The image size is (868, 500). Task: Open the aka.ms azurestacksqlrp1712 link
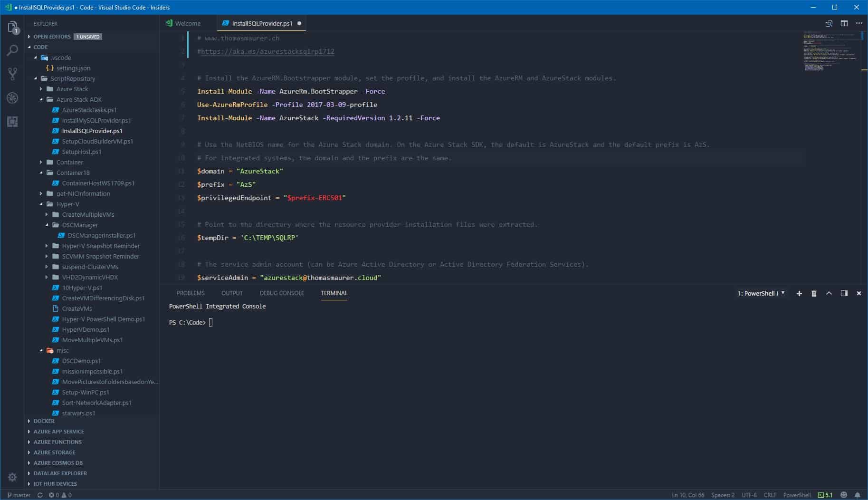267,51
